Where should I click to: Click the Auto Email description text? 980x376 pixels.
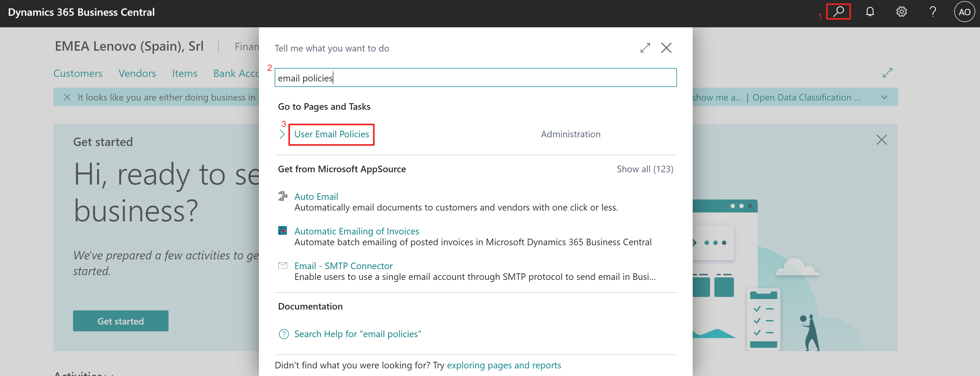click(x=456, y=208)
